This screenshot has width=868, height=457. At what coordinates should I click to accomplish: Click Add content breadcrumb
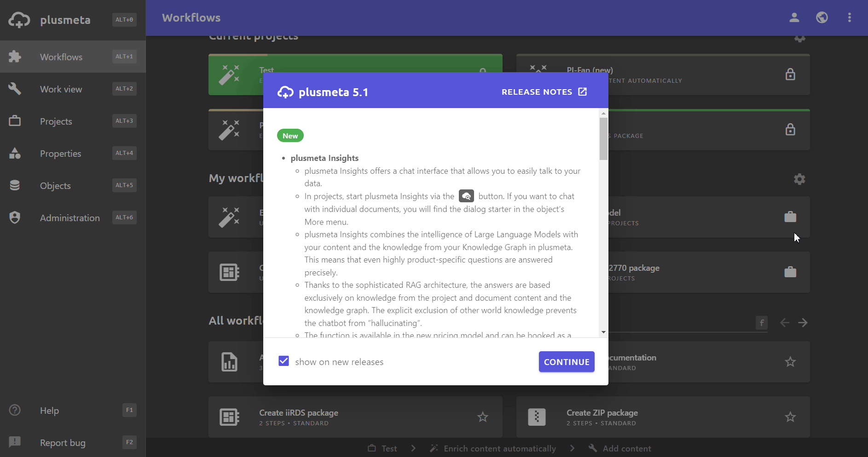coord(620,448)
